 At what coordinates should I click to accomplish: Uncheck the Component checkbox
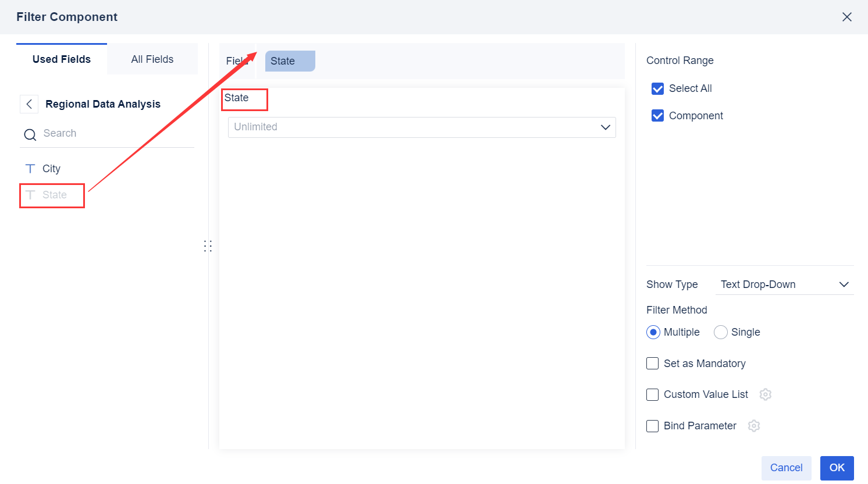tap(658, 116)
